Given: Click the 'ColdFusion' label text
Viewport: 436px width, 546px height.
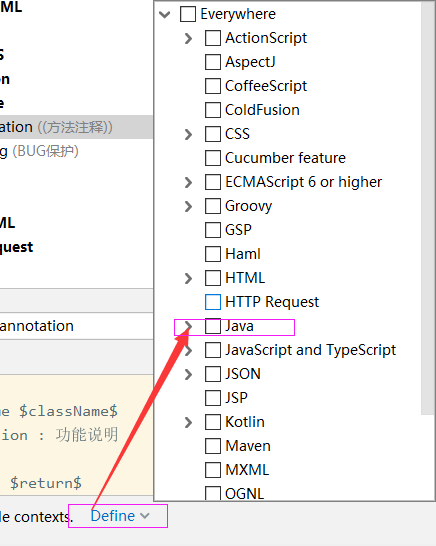Looking at the screenshot, I should (262, 110).
